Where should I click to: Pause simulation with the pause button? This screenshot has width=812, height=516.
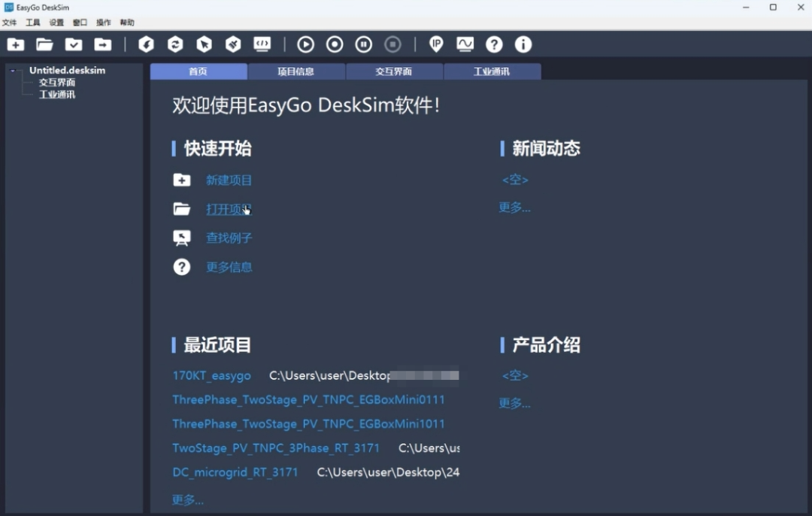point(364,44)
